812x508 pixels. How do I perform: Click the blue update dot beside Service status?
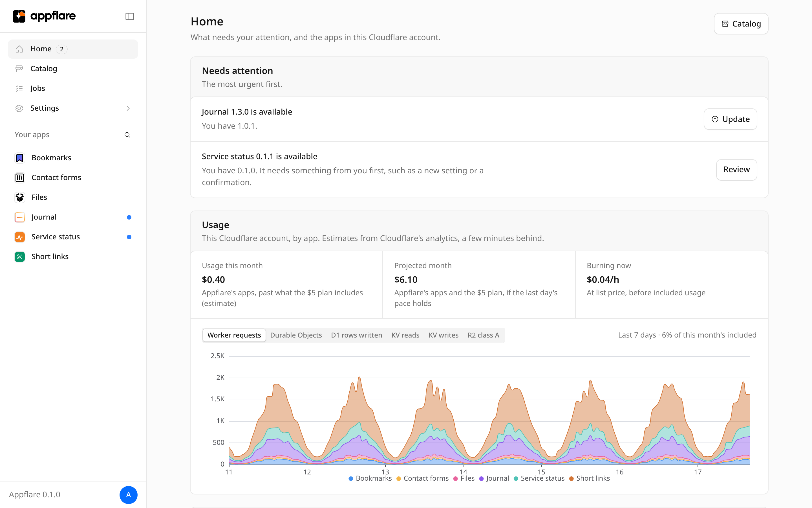tap(129, 237)
